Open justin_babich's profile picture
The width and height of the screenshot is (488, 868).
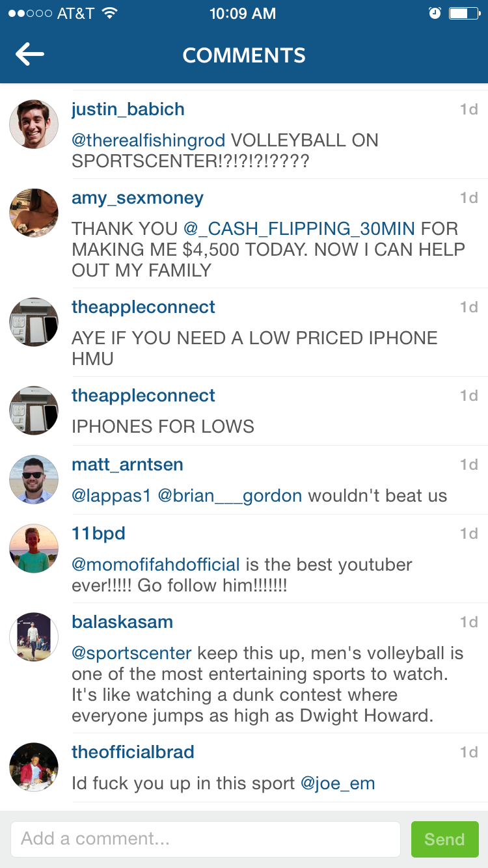34,124
